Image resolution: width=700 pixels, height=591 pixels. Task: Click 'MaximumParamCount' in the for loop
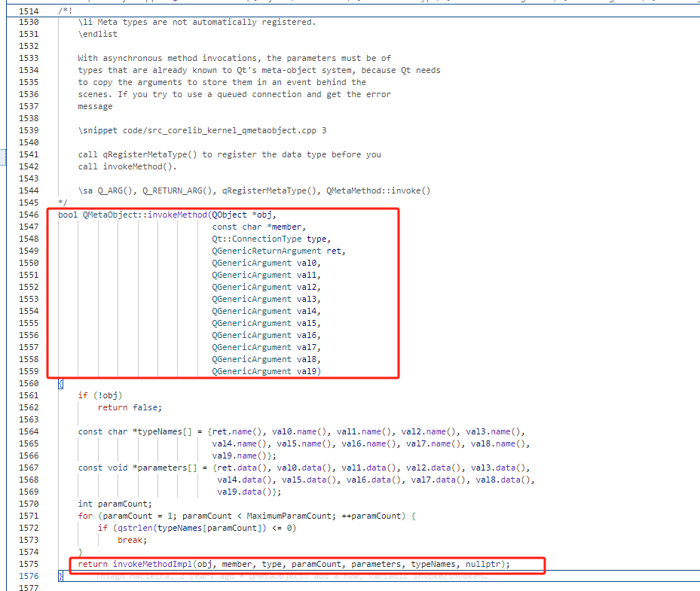[289, 516]
